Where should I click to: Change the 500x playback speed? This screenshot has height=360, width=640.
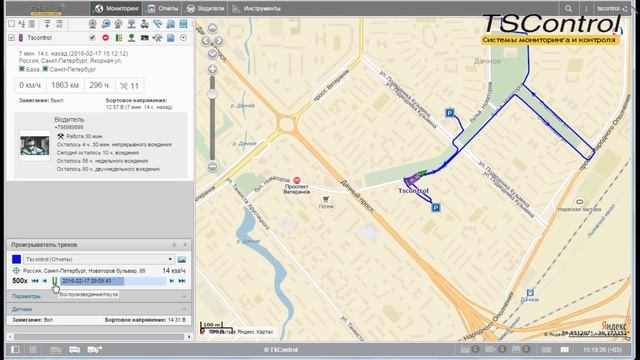tap(20, 281)
